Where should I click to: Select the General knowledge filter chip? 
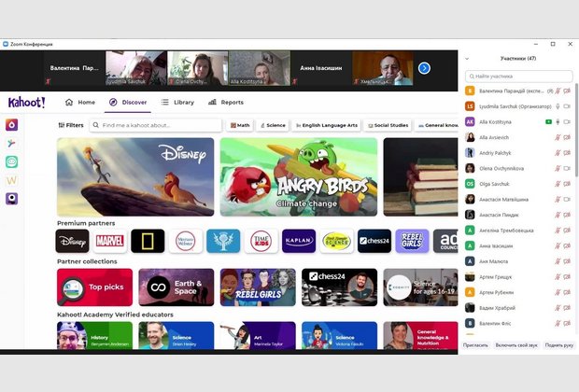[437, 125]
